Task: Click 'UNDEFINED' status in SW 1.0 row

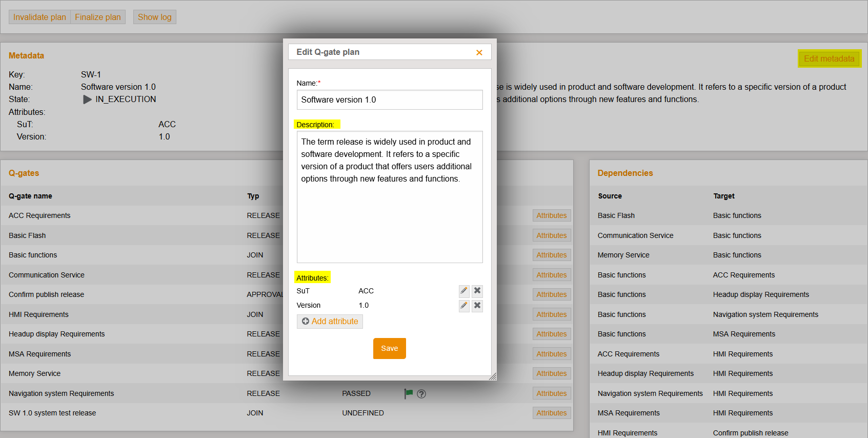Action: (363, 413)
